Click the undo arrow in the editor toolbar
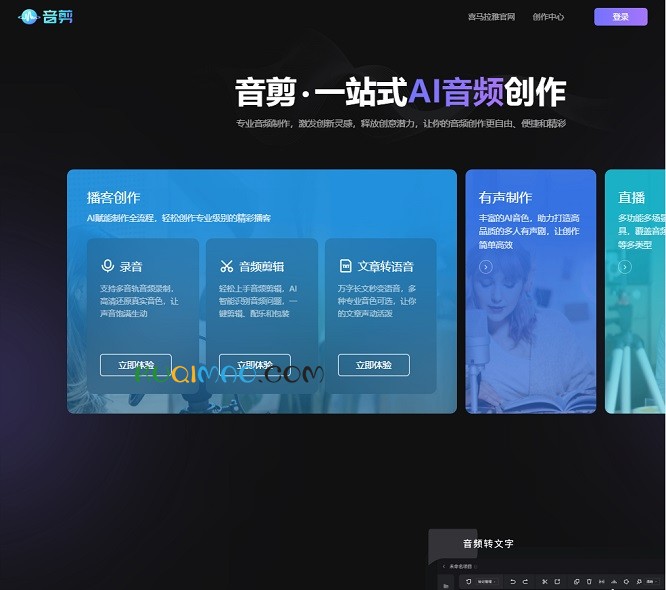Image resolution: width=666 pixels, height=590 pixels. [x=513, y=582]
